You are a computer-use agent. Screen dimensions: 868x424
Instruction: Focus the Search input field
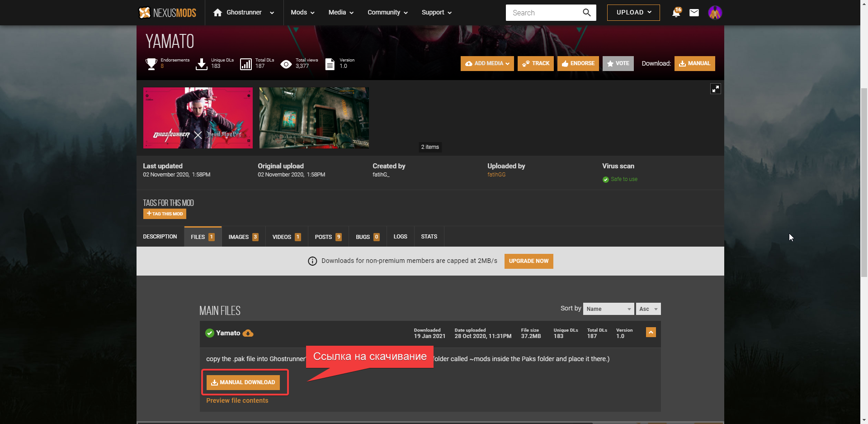point(545,13)
